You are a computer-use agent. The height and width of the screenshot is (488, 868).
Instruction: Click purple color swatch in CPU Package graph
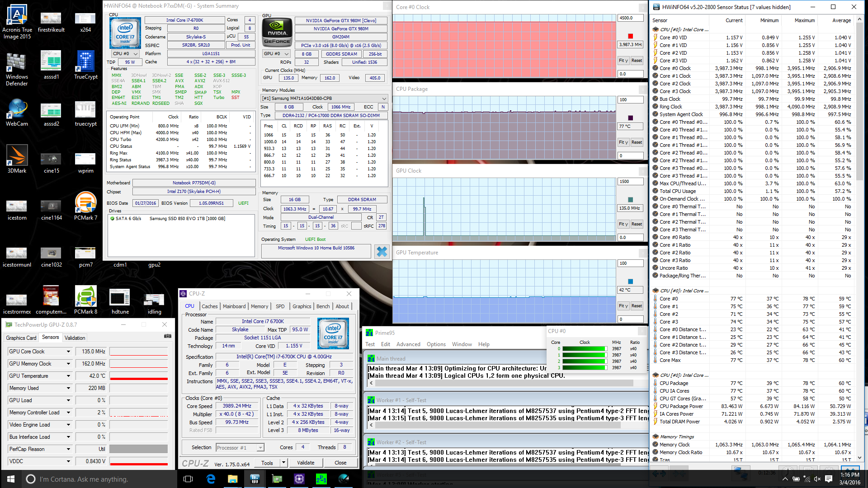630,118
